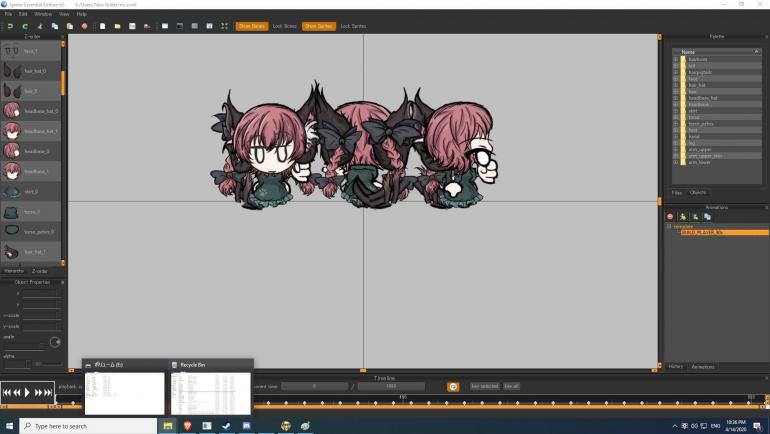770x434 pixels.
Task: Click the Recycle Bin window preview thumbnail
Action: coord(211,393)
